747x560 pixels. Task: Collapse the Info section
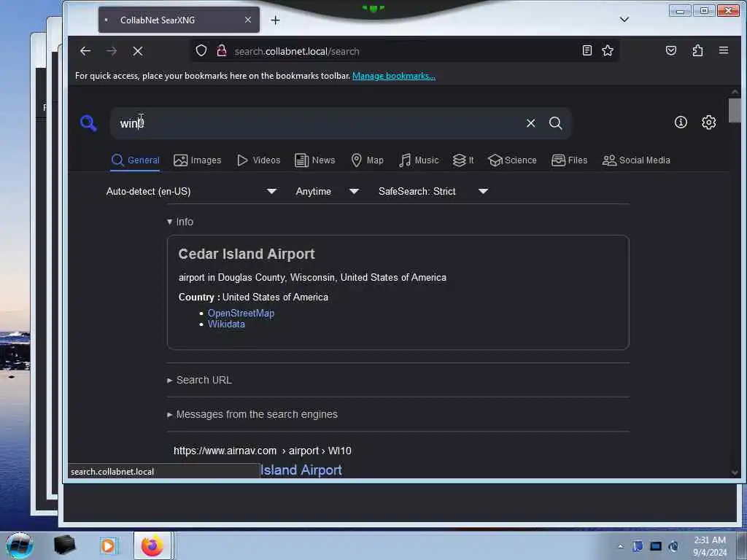tap(180, 222)
